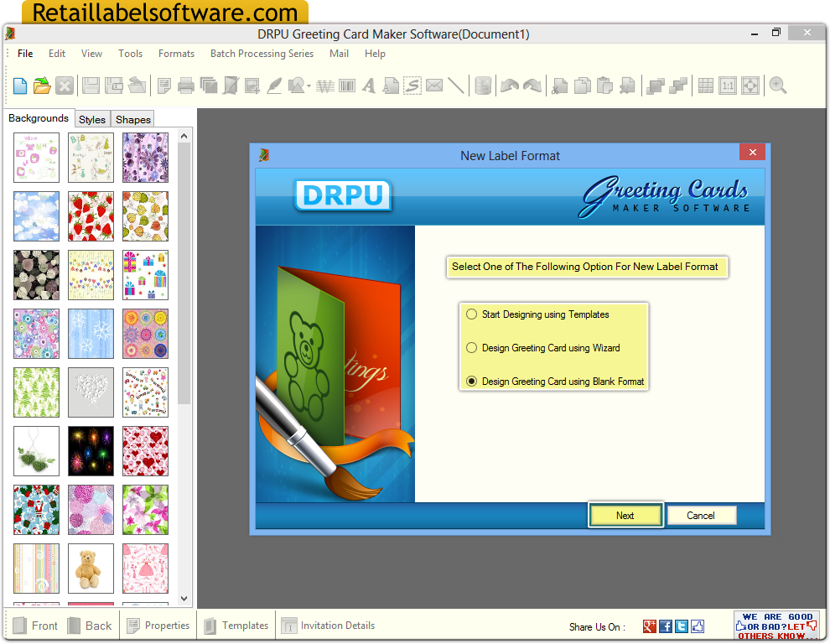This screenshot has height=644, width=830.
Task: Open the Formats menu
Action: [x=176, y=54]
